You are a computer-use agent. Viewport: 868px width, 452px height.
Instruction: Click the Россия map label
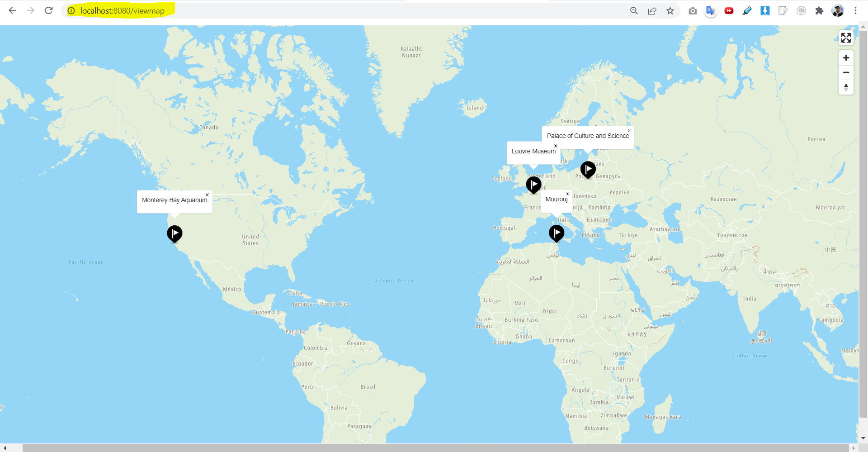click(x=816, y=139)
